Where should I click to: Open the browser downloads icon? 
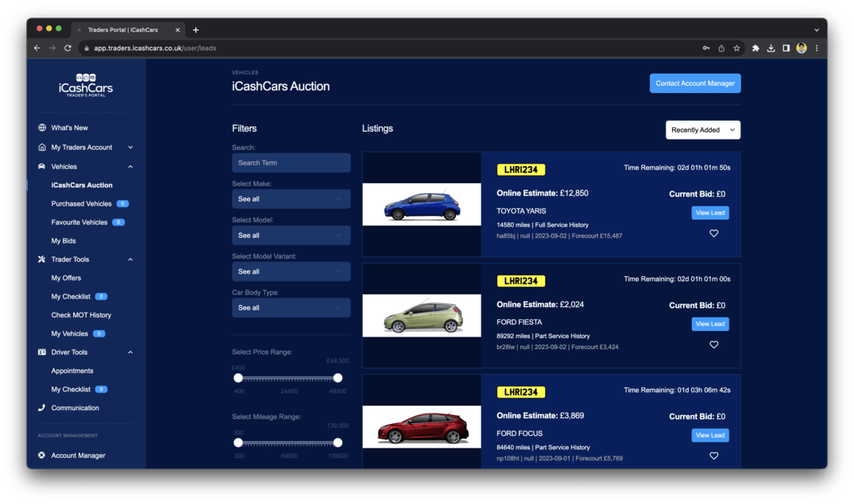[x=771, y=48]
